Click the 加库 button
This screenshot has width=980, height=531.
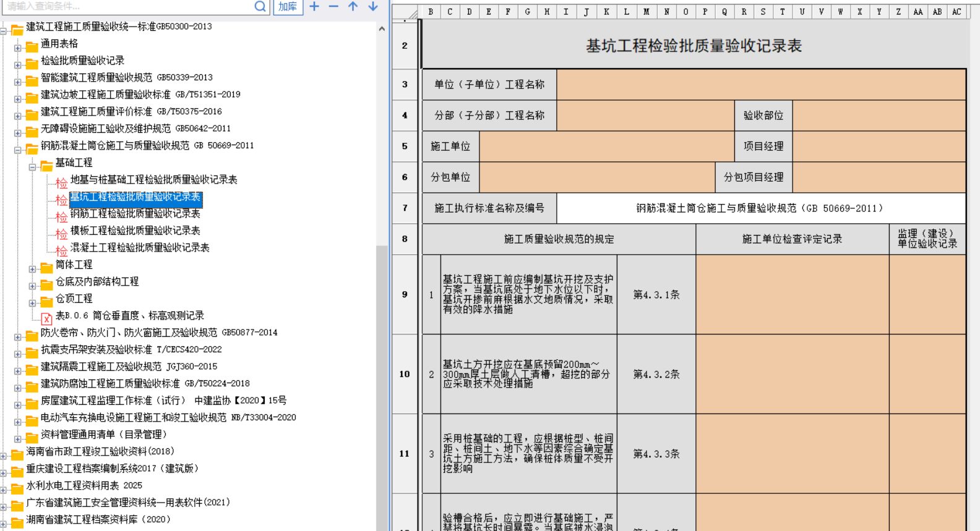(x=288, y=7)
